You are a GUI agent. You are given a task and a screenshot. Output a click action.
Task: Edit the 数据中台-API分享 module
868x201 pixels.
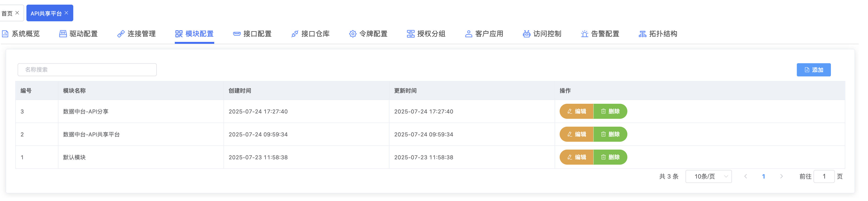[x=576, y=111]
